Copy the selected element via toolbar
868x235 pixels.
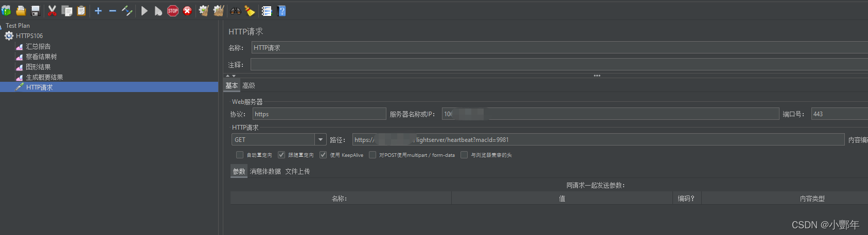pyautogui.click(x=67, y=11)
